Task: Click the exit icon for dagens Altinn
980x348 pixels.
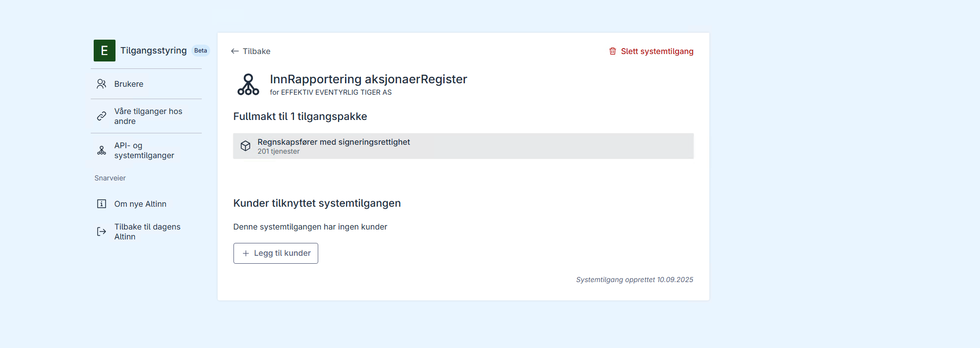Action: 102,232
